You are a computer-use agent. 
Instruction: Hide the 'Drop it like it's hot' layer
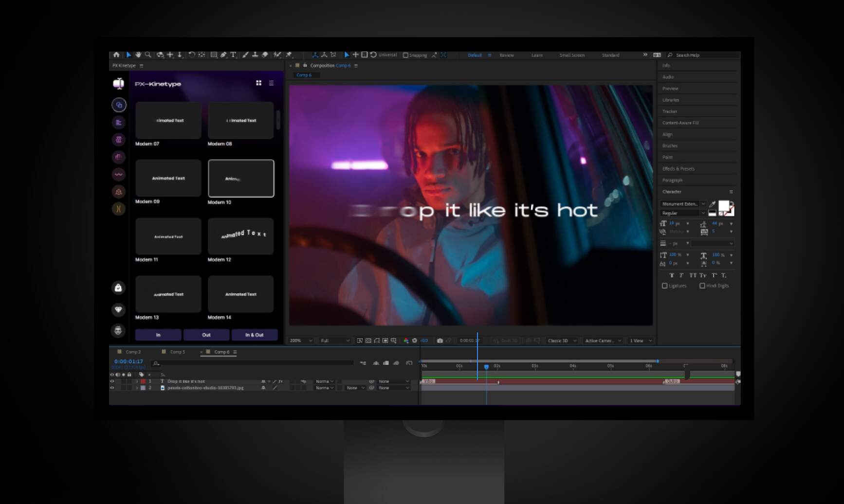pyautogui.click(x=112, y=381)
